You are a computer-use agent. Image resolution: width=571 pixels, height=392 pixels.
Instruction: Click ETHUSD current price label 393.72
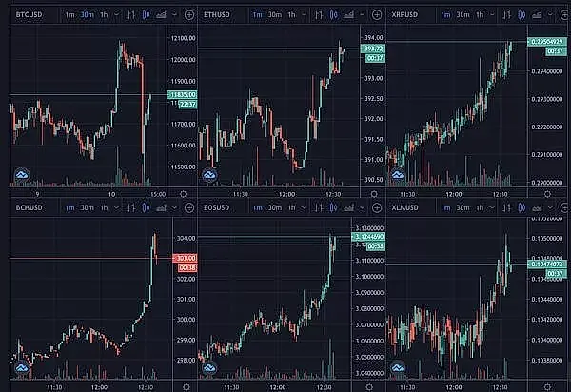click(372, 49)
